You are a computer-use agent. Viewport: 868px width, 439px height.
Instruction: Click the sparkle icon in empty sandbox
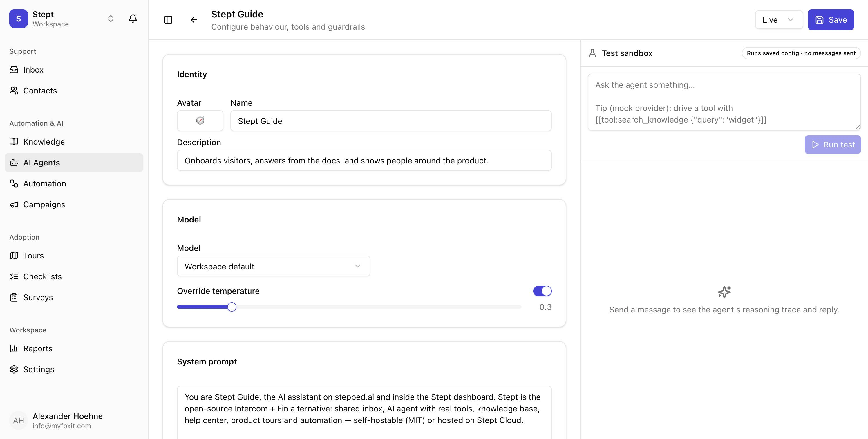(x=724, y=292)
